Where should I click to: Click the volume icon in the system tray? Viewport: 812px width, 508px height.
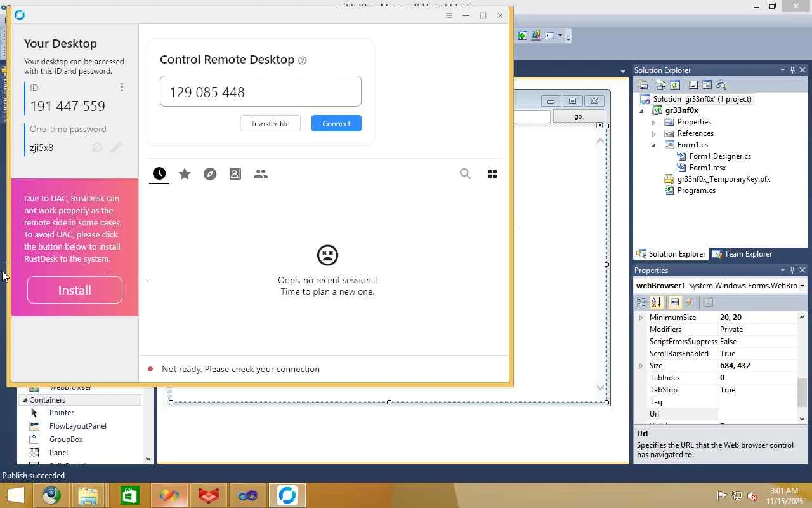[x=752, y=496]
